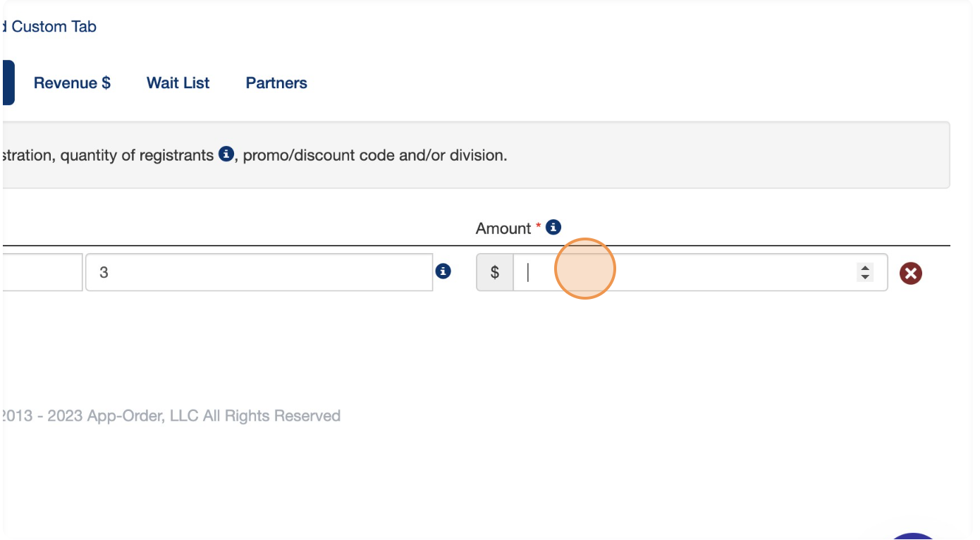Remove the row with red X icon
The width and height of the screenshot is (980, 540).
(911, 273)
